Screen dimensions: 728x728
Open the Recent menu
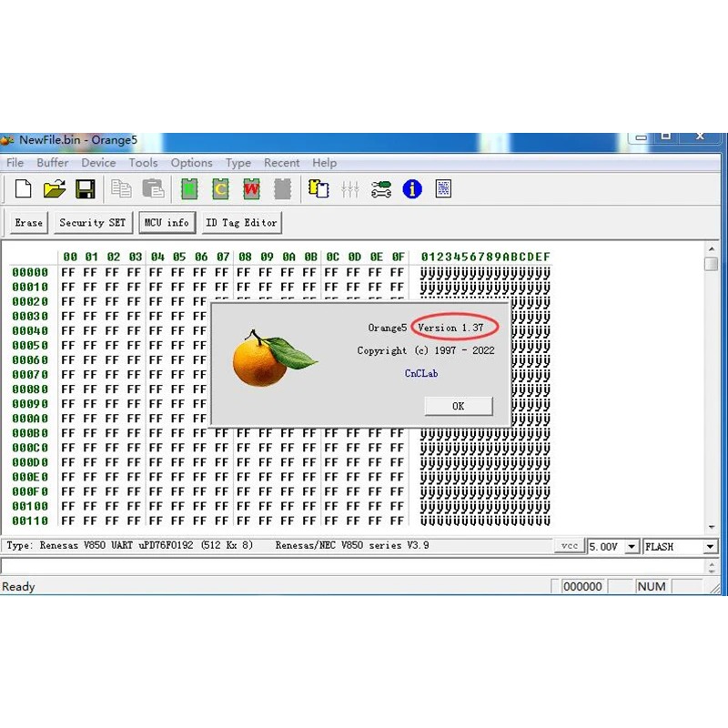tap(281, 163)
